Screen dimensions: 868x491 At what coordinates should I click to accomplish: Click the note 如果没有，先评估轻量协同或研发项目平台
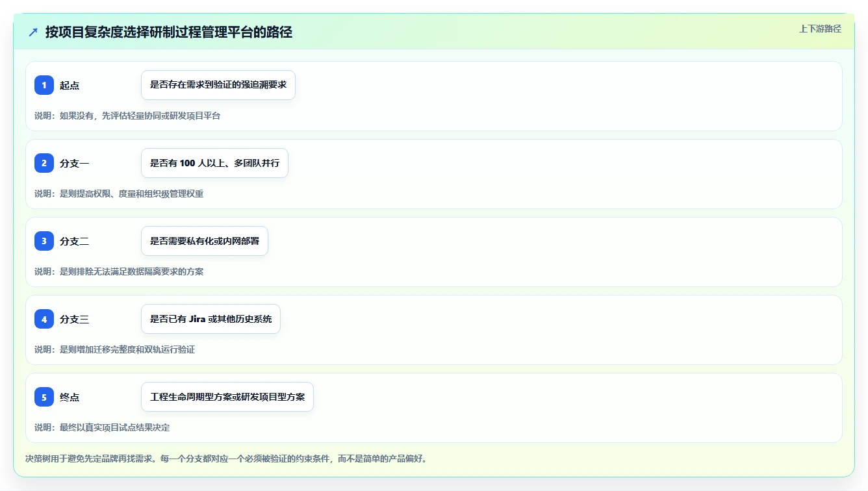[140, 116]
